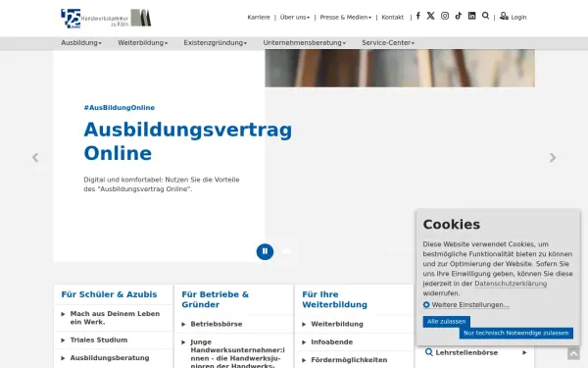Go to previous slide arrow

pos(35,158)
